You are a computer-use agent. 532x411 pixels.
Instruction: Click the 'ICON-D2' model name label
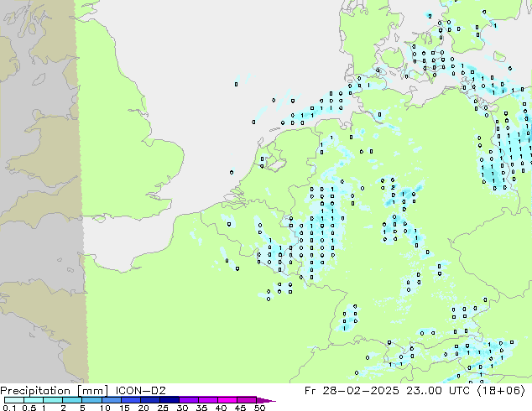click(140, 390)
